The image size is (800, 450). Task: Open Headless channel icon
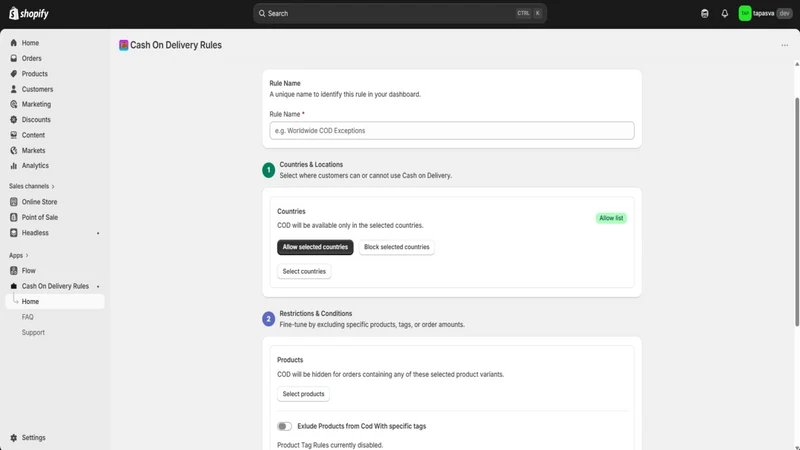(14, 233)
